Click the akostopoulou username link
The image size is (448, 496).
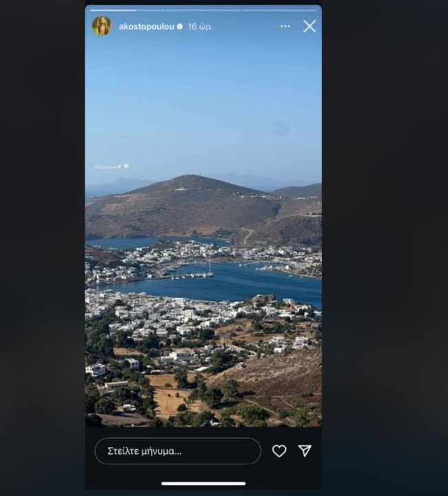[146, 27]
